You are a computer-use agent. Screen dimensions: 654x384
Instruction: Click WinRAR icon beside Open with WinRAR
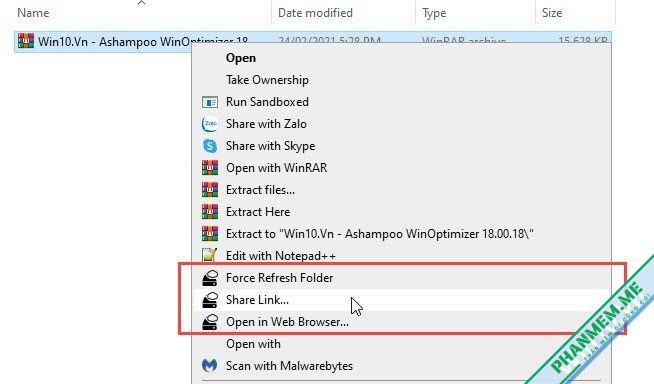click(x=210, y=168)
